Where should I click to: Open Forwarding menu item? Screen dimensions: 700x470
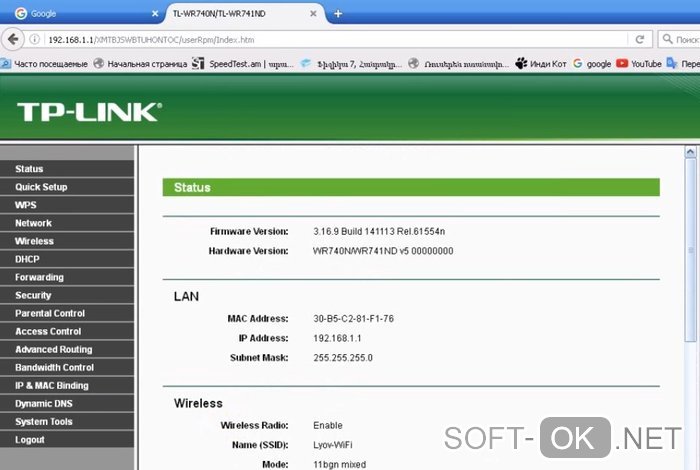click(x=67, y=277)
